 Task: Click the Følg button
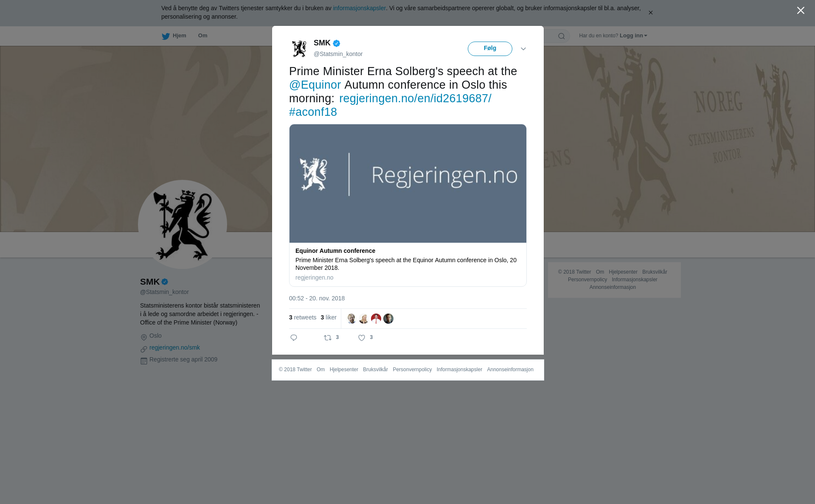tap(490, 49)
